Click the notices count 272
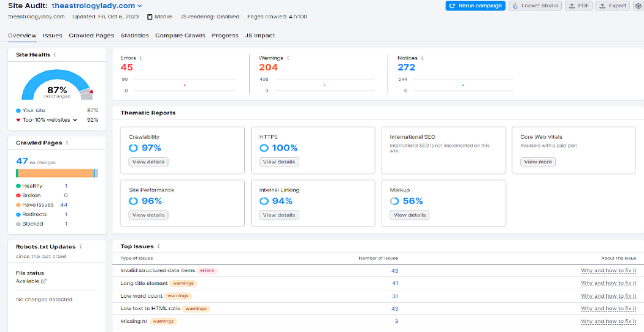Image resolution: width=644 pixels, height=332 pixels. [x=406, y=67]
